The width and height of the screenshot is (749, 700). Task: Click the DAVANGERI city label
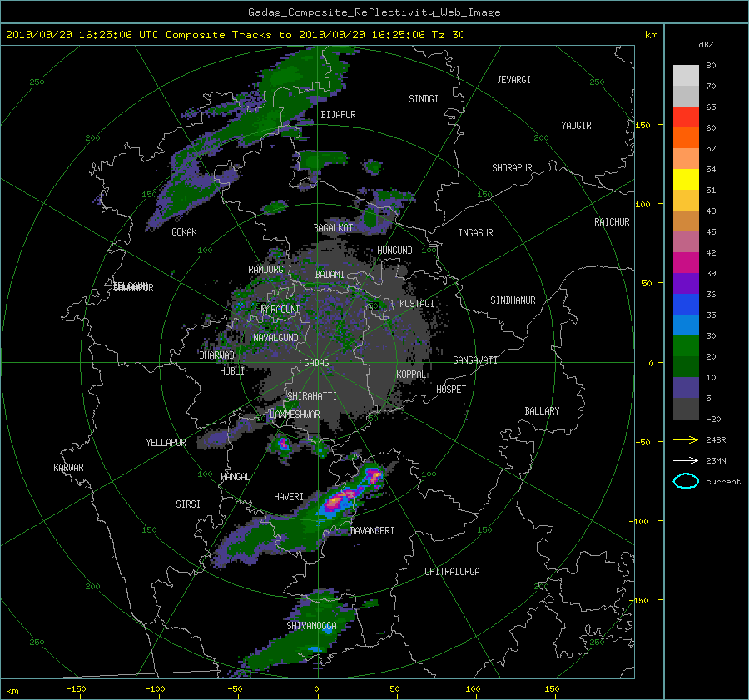coord(372,531)
